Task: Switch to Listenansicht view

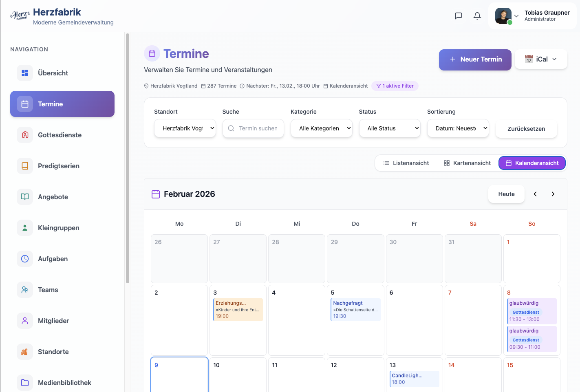Action: pos(406,163)
